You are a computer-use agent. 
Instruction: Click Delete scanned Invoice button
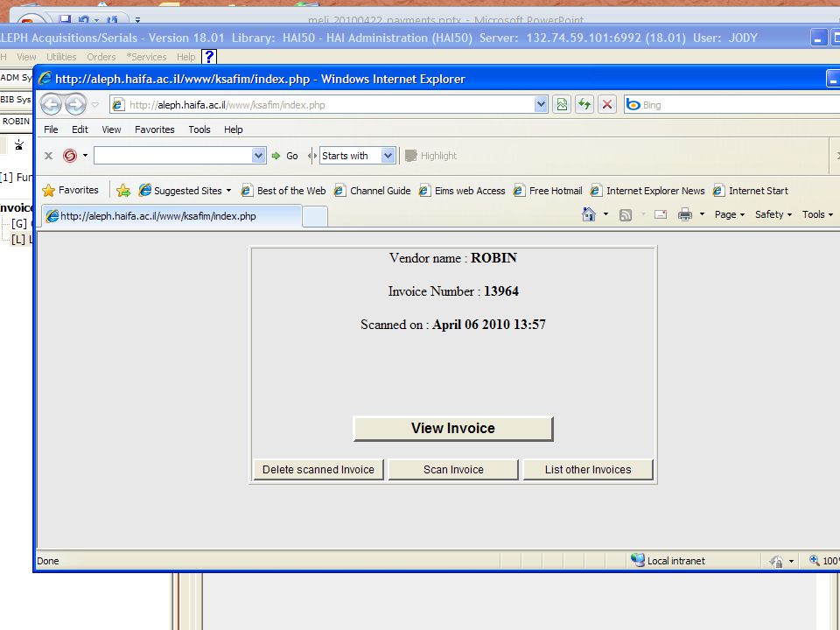click(318, 470)
